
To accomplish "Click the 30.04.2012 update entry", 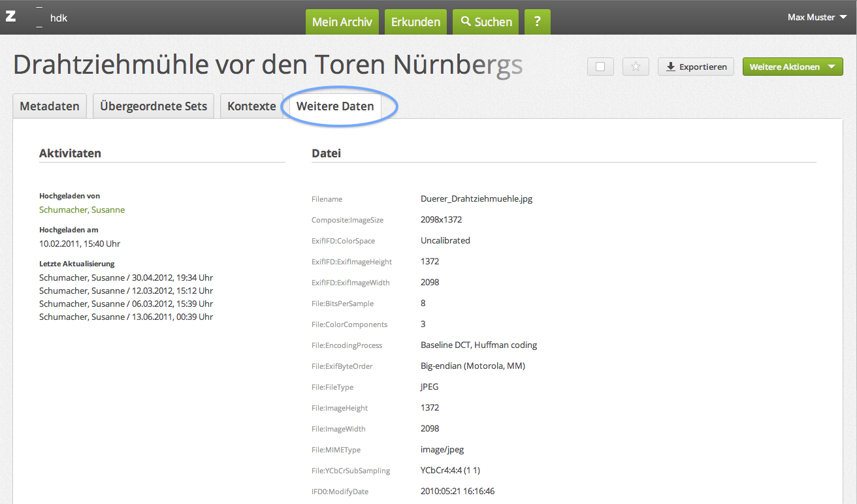I will pyautogui.click(x=126, y=277).
